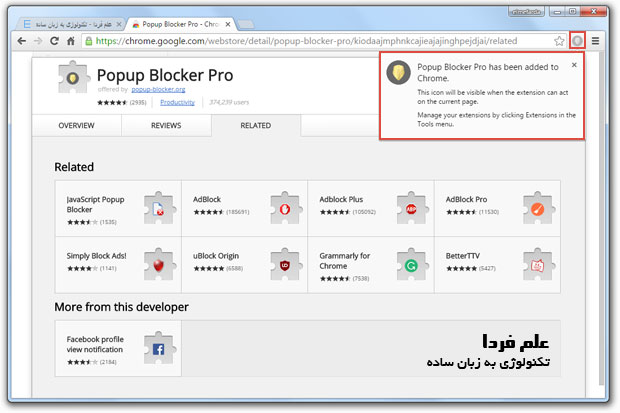Image resolution: width=620 pixels, height=413 pixels.
Task: Open the AdBlock extension icon
Action: [284, 209]
